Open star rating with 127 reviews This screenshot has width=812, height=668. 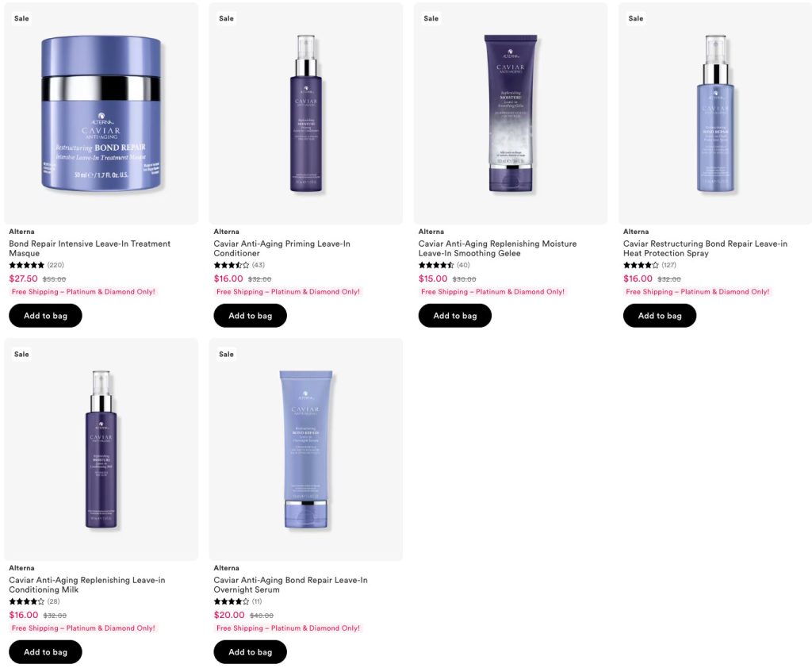650,265
